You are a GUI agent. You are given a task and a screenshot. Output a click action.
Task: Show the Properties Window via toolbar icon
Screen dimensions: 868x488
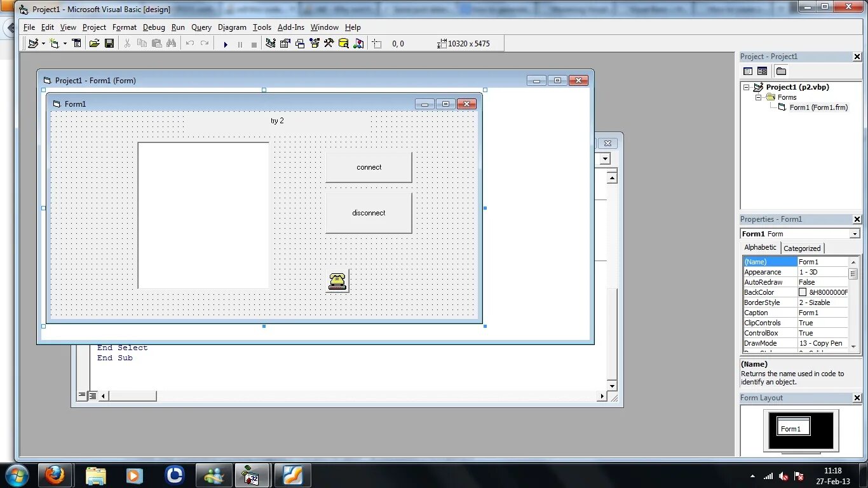[285, 43]
